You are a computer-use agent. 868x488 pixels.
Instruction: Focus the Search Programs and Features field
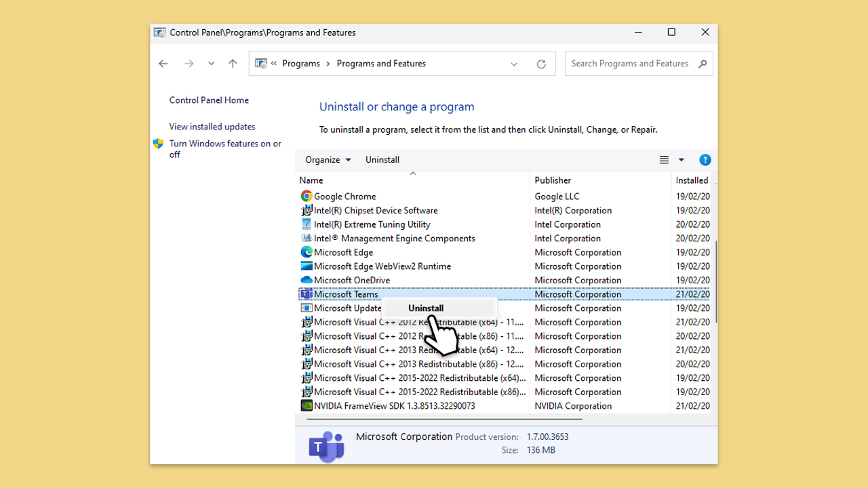(x=639, y=64)
